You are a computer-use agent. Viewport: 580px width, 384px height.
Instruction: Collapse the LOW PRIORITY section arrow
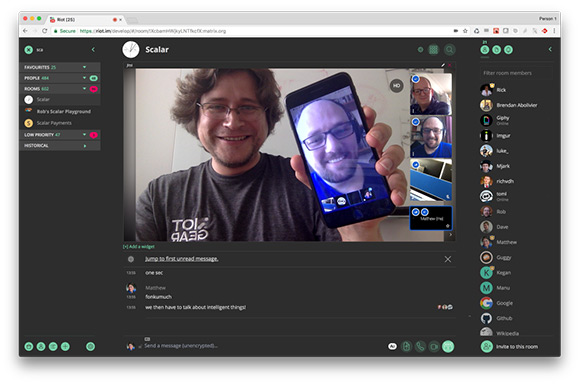(x=84, y=135)
